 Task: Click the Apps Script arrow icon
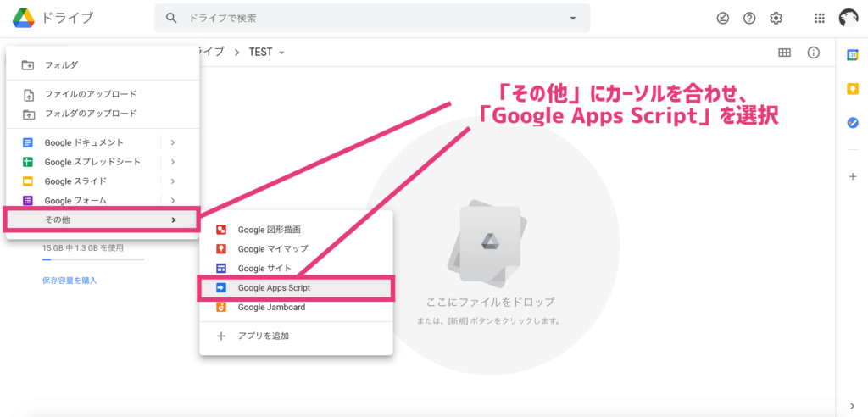[x=221, y=288]
